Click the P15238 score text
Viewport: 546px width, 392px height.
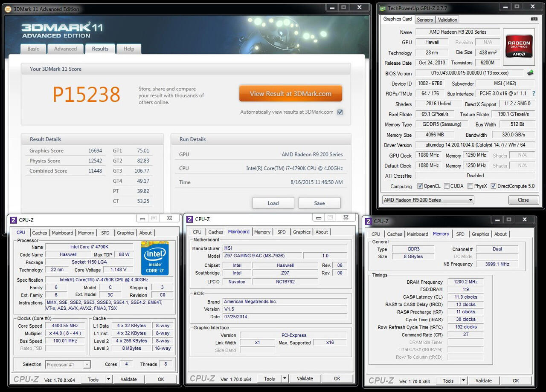pos(87,94)
